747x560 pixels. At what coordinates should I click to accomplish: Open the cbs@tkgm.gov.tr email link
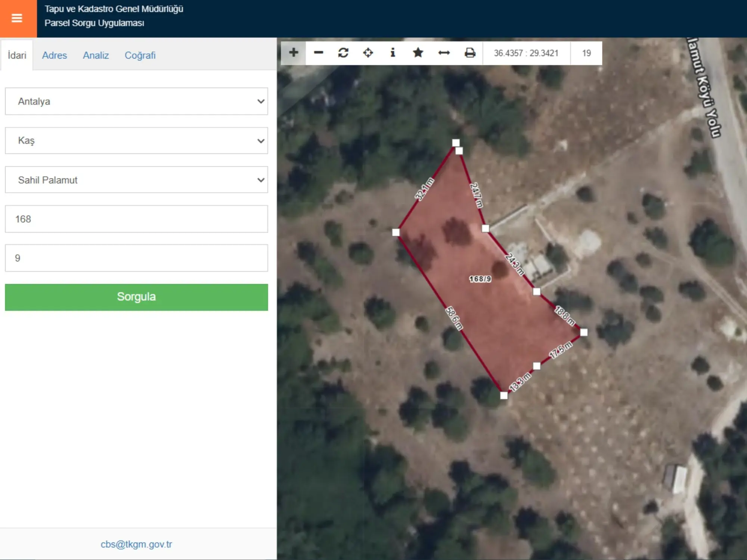(136, 544)
